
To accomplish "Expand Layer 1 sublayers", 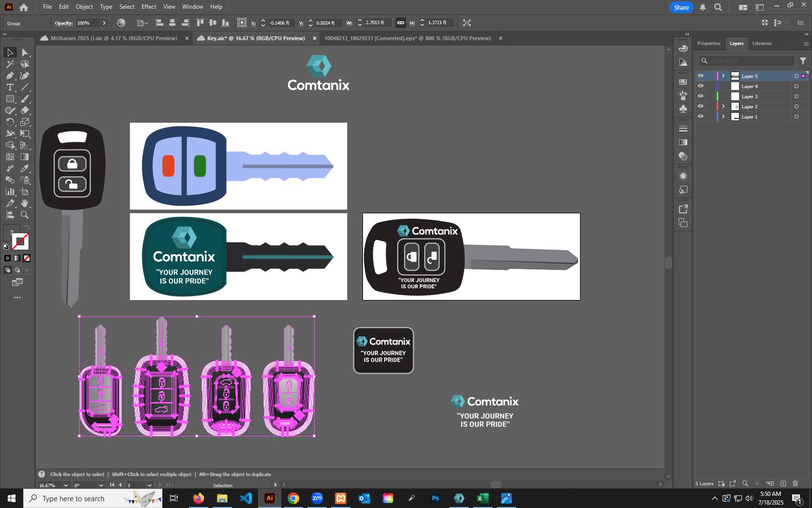I will pyautogui.click(x=724, y=117).
